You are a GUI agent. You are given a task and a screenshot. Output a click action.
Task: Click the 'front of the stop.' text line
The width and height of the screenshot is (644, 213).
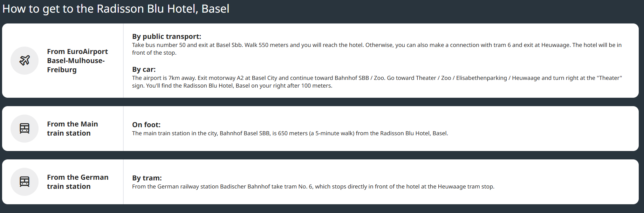[154, 53]
